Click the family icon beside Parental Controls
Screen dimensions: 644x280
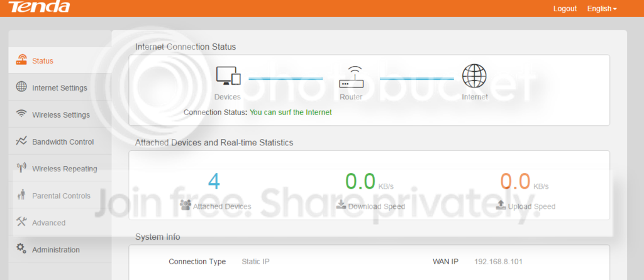tap(21, 195)
